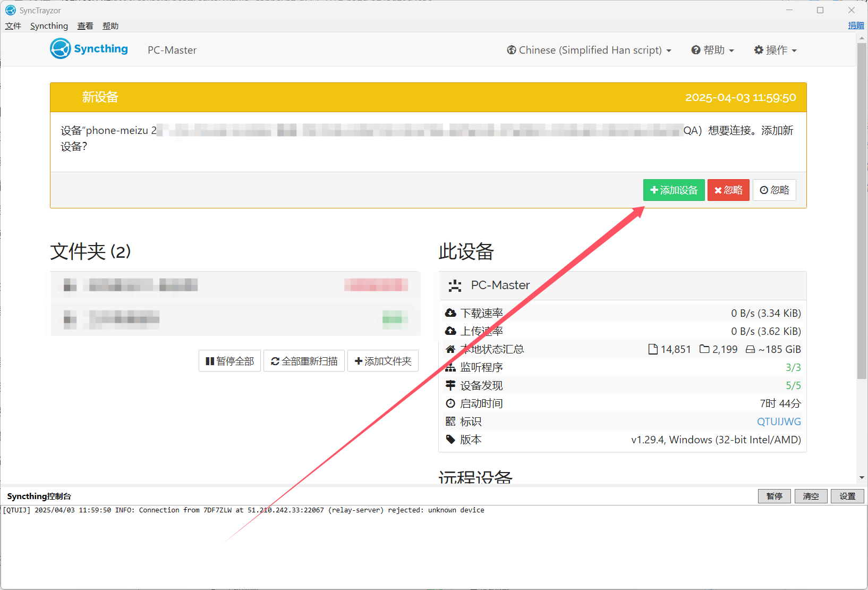Image resolution: width=868 pixels, height=590 pixels.
Task: Click the tag icon by 版本
Action: (x=450, y=440)
